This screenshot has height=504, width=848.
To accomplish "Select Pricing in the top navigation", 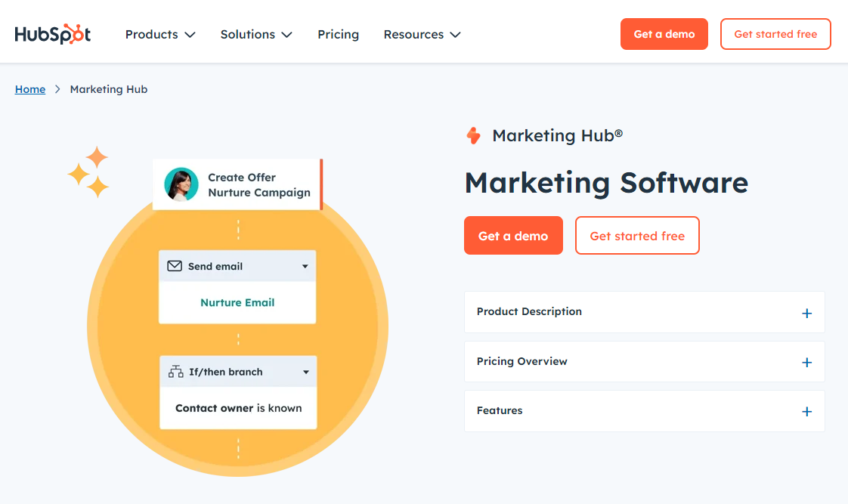I will coord(338,34).
